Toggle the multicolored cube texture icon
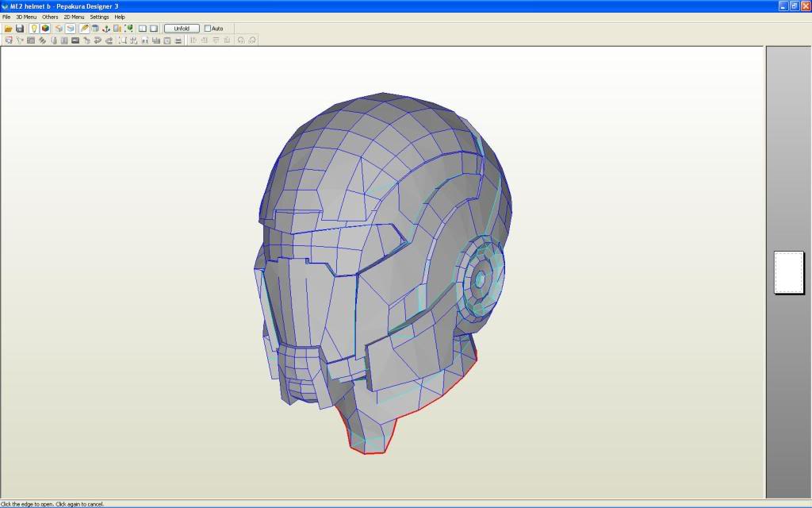 45,29
